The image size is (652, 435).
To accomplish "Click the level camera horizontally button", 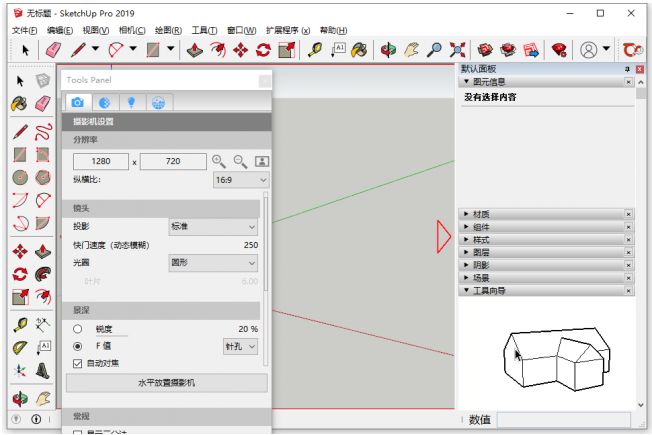I will pos(166,383).
